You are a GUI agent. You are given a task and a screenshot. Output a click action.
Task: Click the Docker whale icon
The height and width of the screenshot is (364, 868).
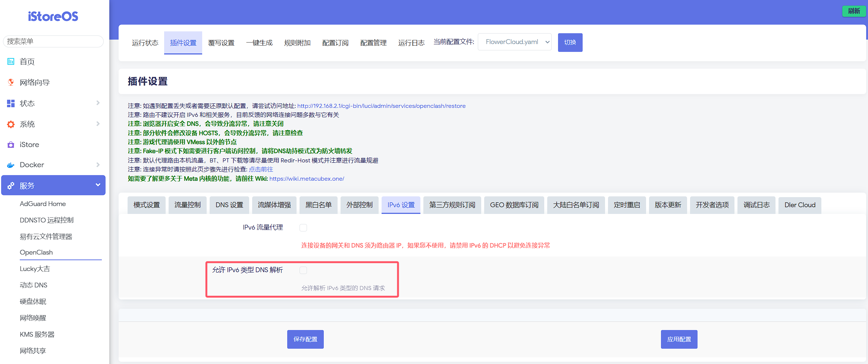point(11,165)
